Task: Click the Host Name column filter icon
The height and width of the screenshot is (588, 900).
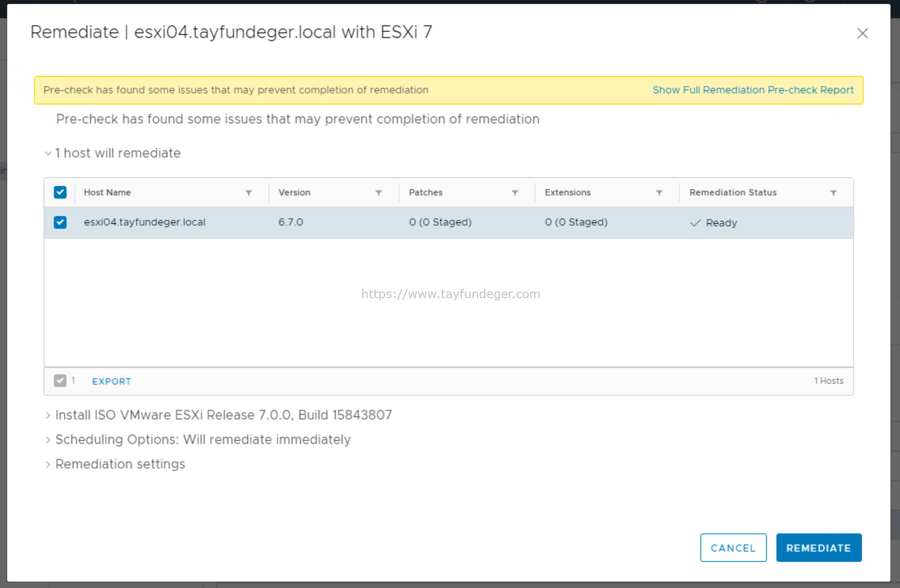Action: click(x=249, y=193)
